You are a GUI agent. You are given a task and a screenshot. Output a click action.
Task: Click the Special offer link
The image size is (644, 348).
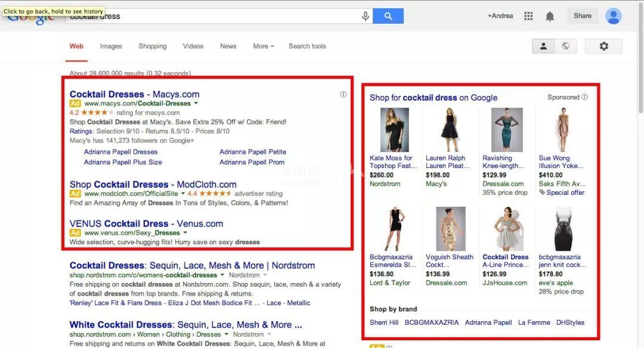pyautogui.click(x=565, y=192)
